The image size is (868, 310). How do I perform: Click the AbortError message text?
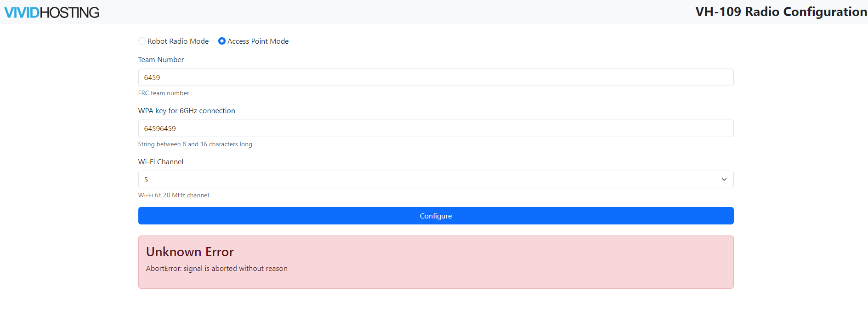[216, 269]
